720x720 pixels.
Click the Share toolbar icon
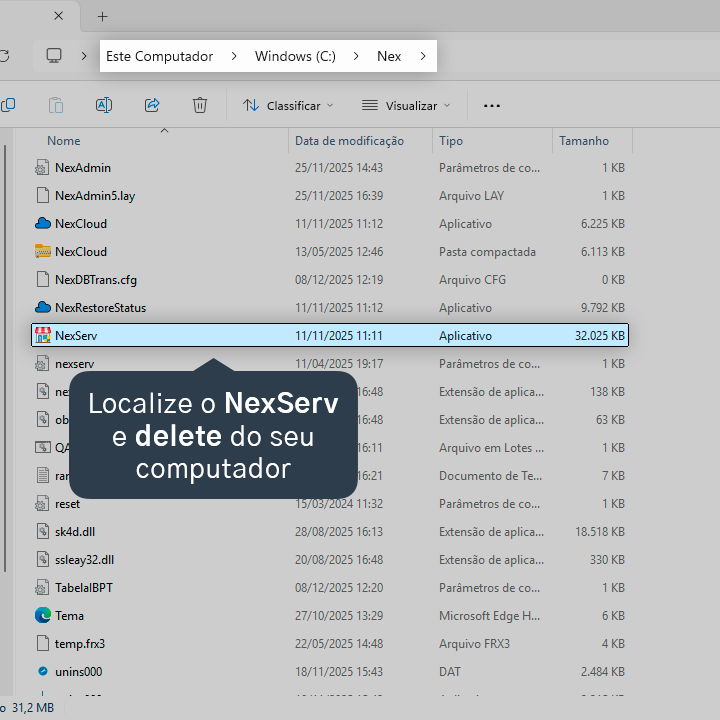coord(152,105)
